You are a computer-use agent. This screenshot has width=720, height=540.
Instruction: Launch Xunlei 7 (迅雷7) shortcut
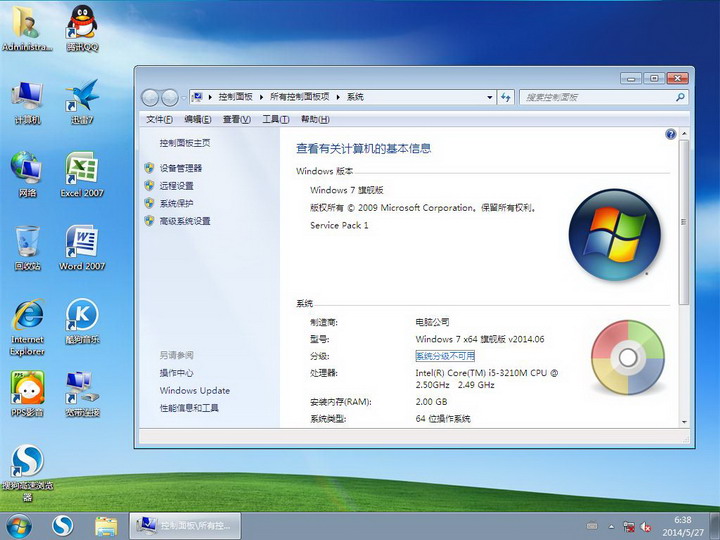pos(82,102)
